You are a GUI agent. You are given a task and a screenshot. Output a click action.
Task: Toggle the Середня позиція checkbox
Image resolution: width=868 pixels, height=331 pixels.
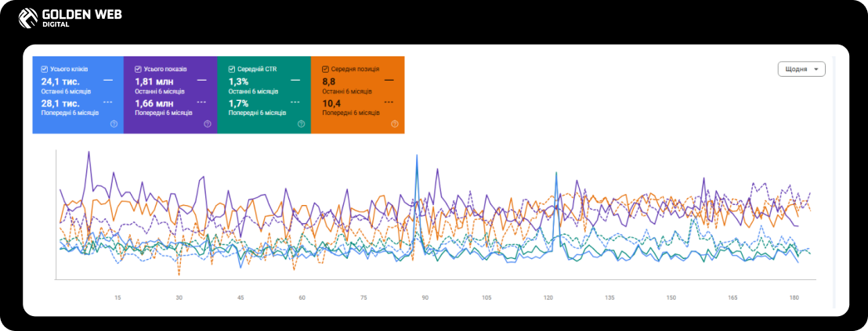pos(325,70)
